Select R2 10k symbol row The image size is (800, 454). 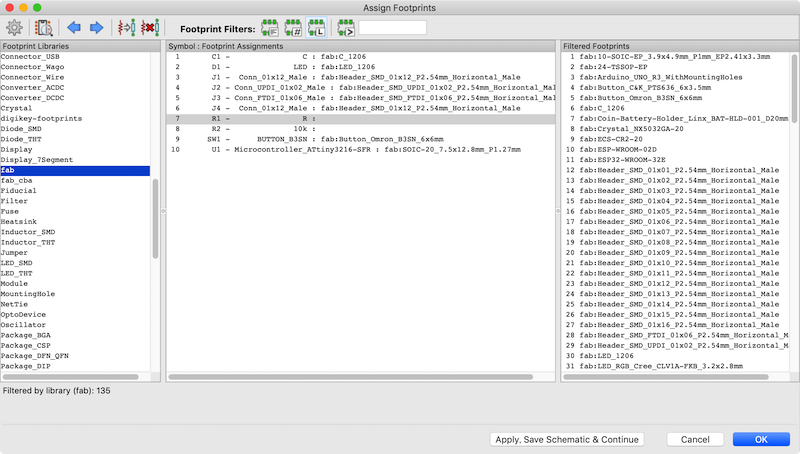[361, 129]
